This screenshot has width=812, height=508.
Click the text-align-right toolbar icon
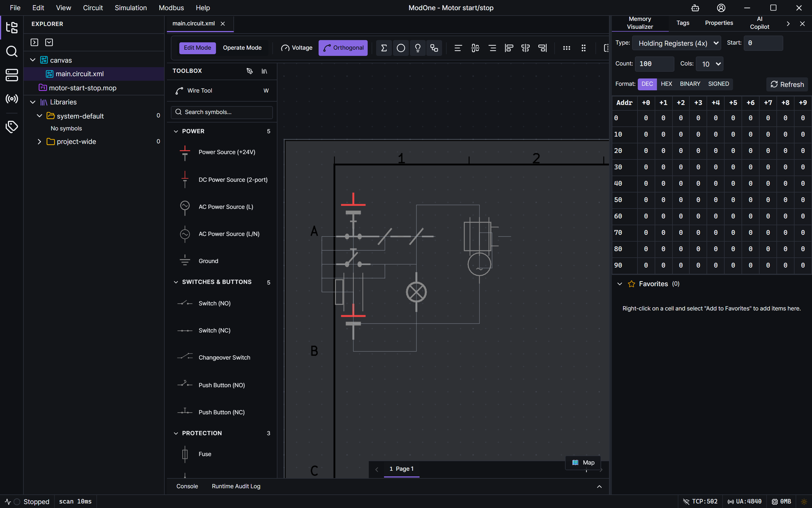pos(492,48)
